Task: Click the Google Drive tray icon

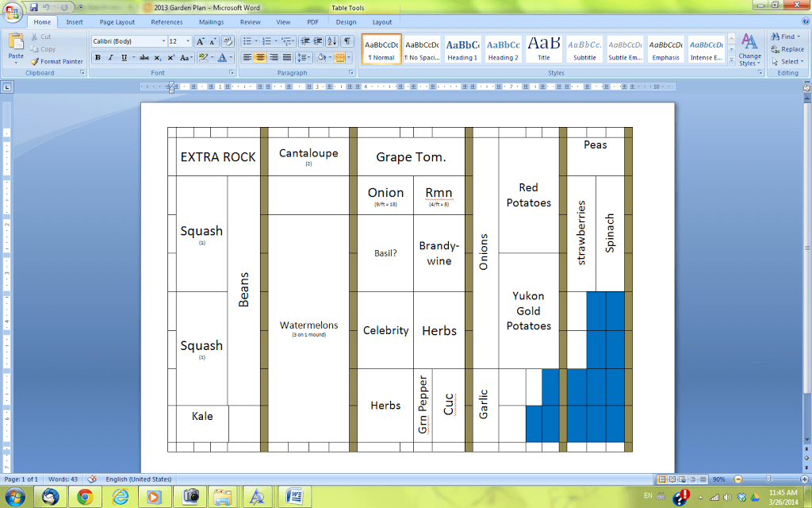Action: 755,497
